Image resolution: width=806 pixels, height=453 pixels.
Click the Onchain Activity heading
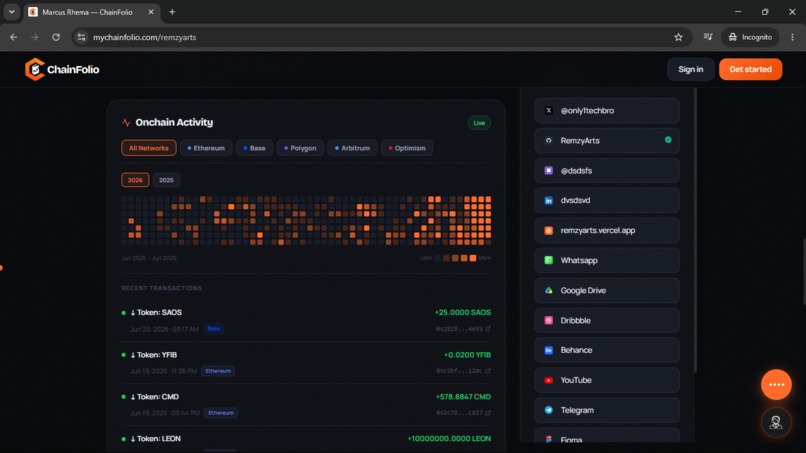[174, 122]
